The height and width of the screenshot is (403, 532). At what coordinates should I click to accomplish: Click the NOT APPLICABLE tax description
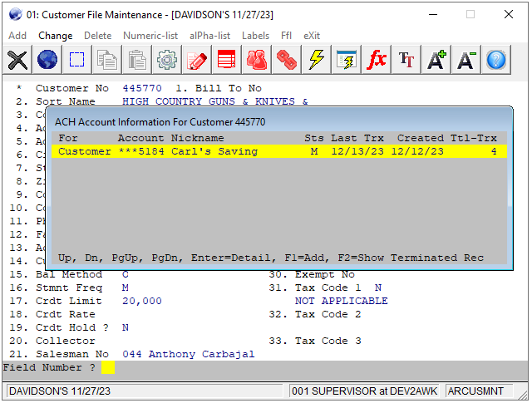tap(342, 301)
